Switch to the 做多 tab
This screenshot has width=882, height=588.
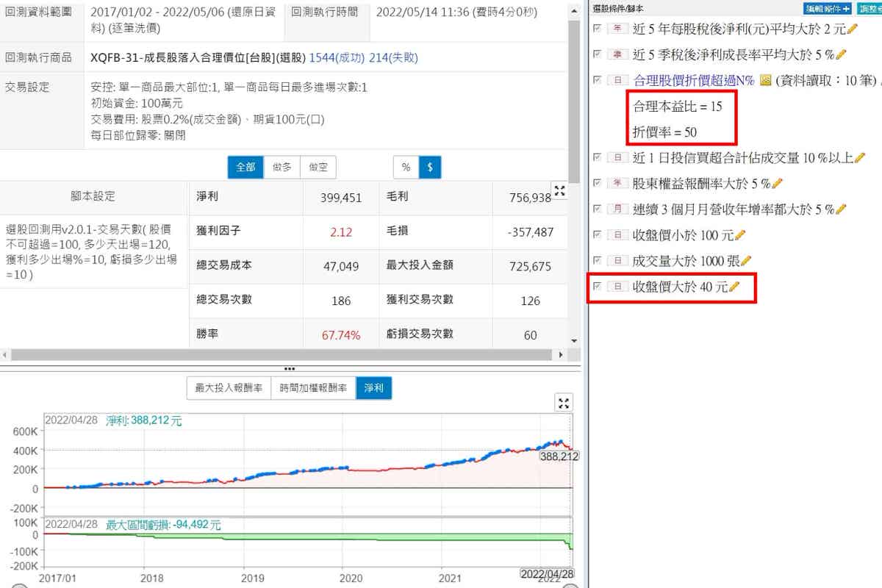click(x=282, y=168)
